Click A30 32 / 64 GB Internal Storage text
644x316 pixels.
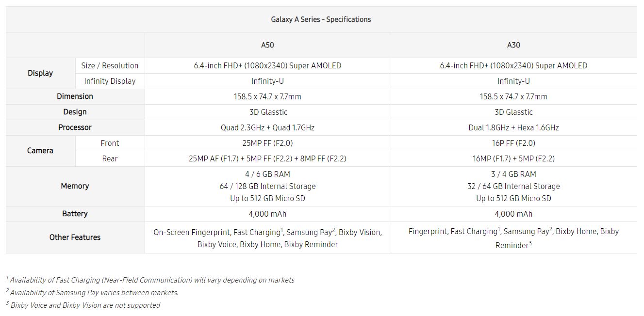(513, 186)
